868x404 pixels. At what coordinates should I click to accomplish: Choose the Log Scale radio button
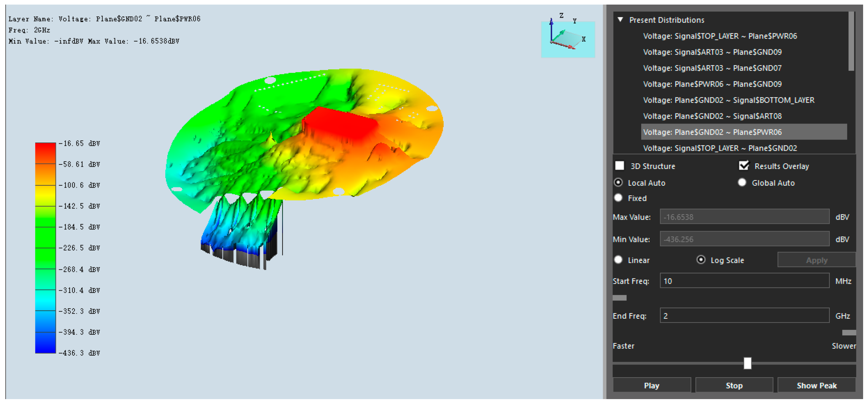[701, 260]
